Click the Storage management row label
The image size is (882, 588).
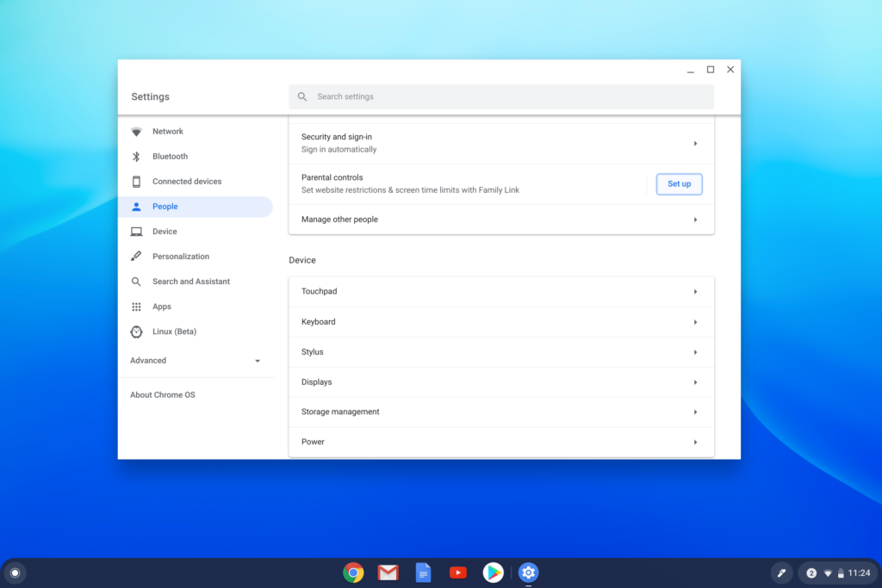coord(340,412)
